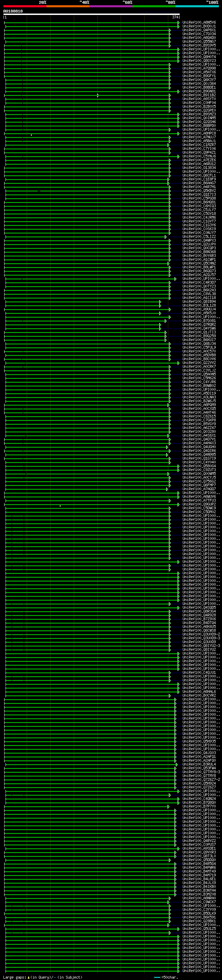Open hit UniRef100_Q22VV2
This screenshot has width=222, height=980.
[x=199, y=363]
